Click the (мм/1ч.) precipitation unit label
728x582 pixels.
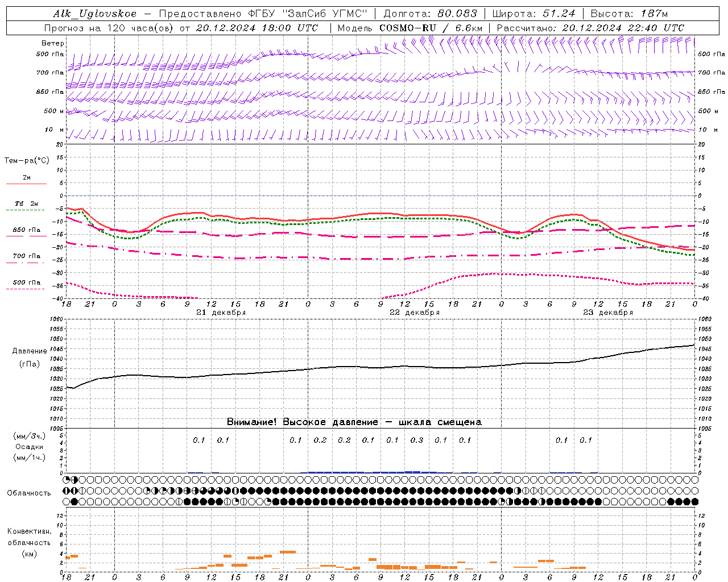click(29, 458)
